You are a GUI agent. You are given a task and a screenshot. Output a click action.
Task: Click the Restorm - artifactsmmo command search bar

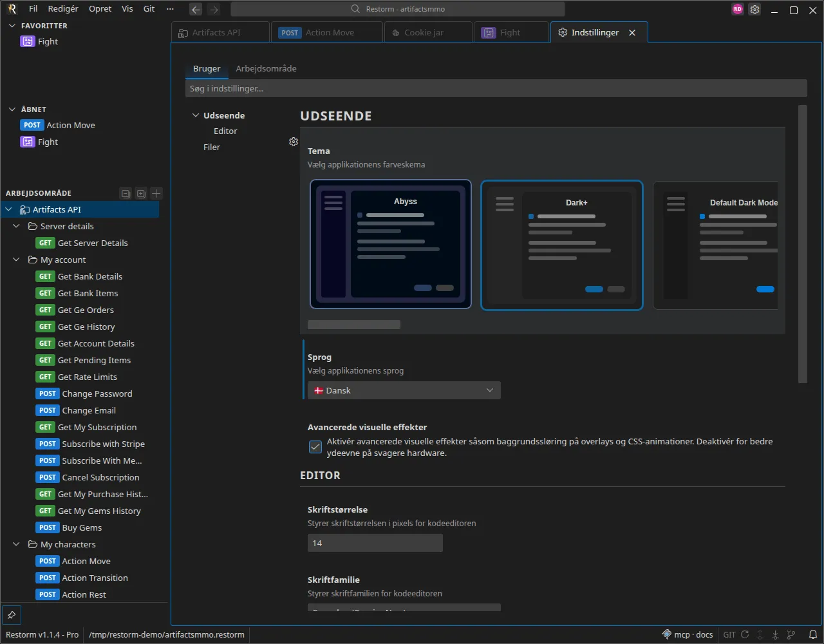(397, 9)
